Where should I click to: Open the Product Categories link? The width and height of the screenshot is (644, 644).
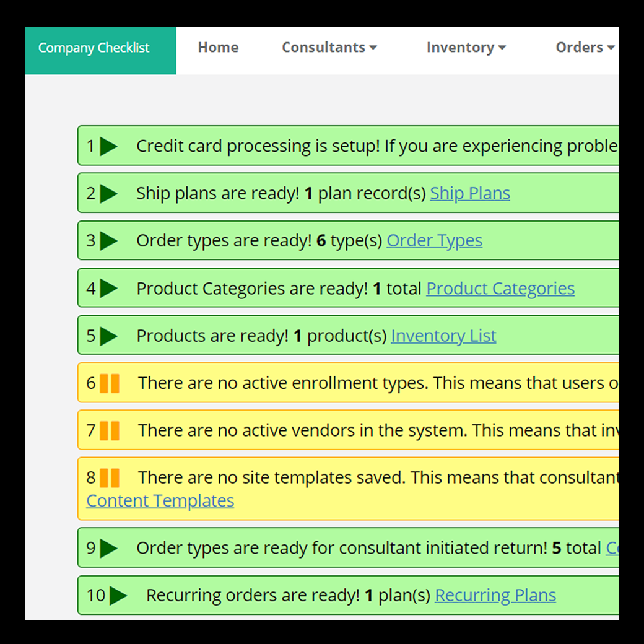500,288
